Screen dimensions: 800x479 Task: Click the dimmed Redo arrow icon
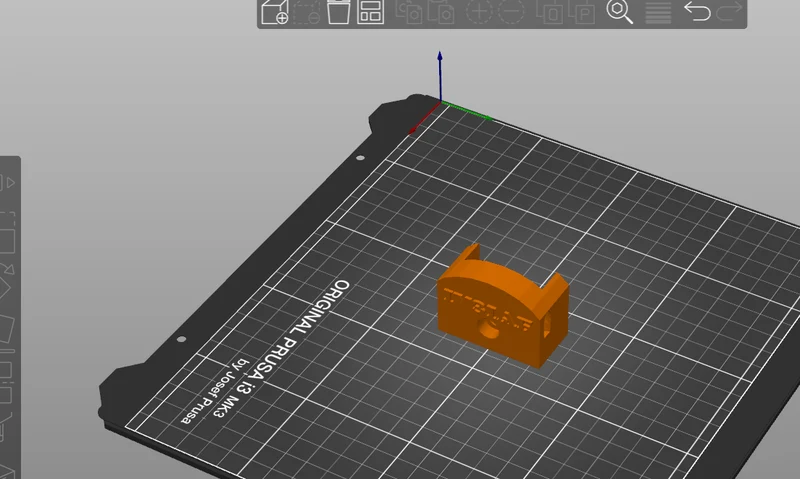[729, 11]
